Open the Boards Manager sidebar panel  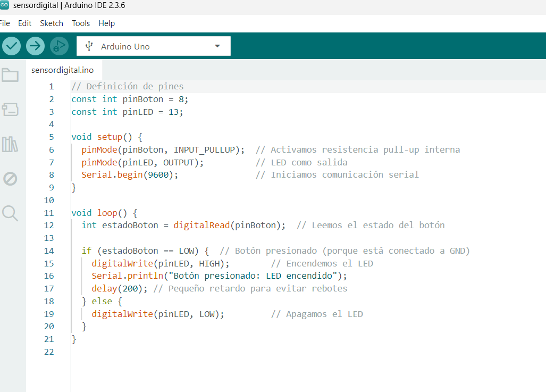point(10,110)
